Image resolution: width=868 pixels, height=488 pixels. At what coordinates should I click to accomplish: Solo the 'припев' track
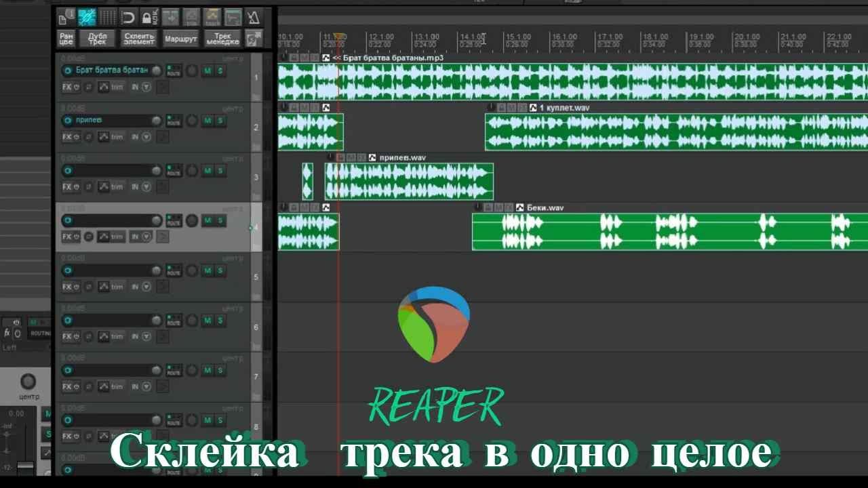[220, 121]
